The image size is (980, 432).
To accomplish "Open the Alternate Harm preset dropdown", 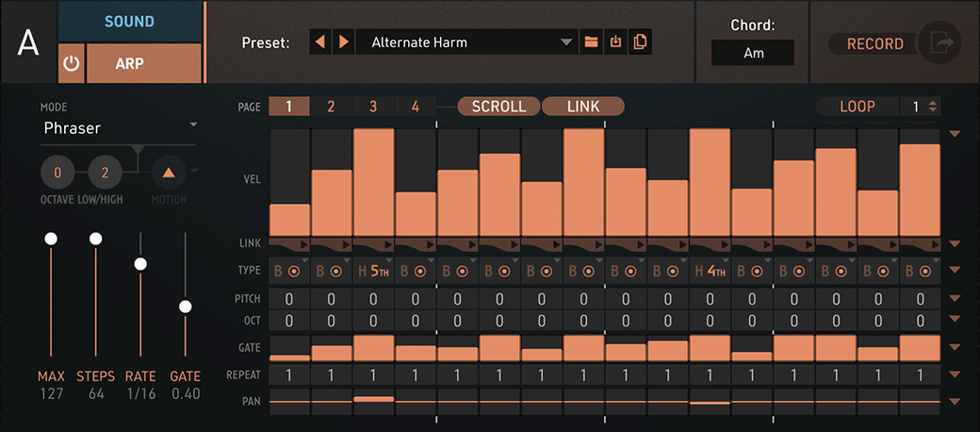I will [565, 42].
